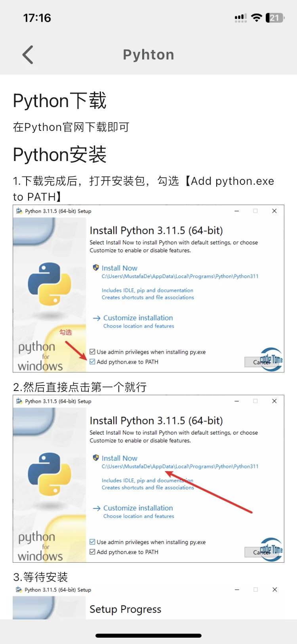Tap the Python安装 heading
Viewport: 297px width, 644px height.
pyautogui.click(x=60, y=155)
